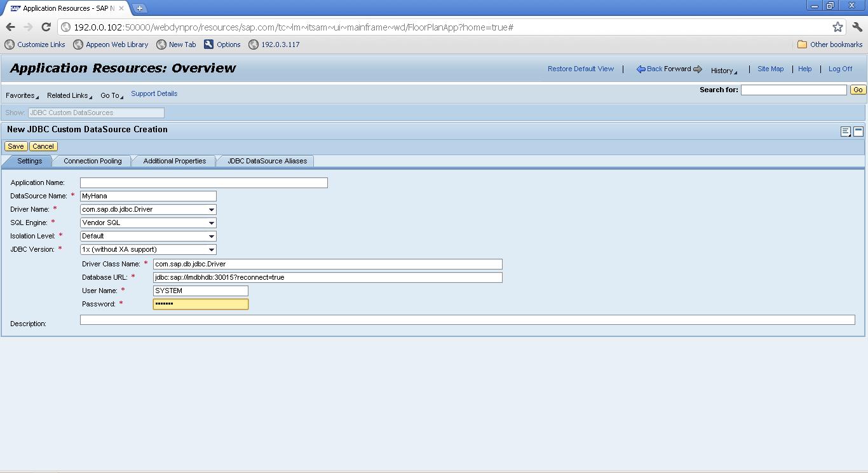The height and width of the screenshot is (473, 868).
Task: Bookmark this page with the star icon
Action: (x=837, y=27)
